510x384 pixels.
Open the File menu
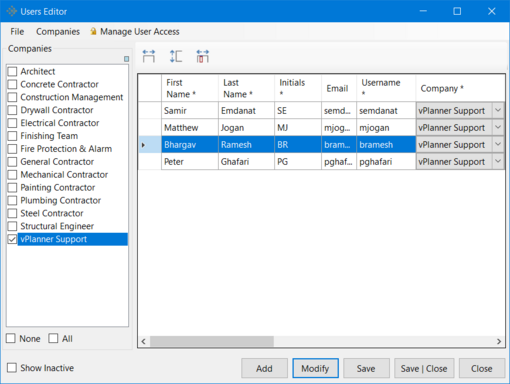[x=17, y=32]
